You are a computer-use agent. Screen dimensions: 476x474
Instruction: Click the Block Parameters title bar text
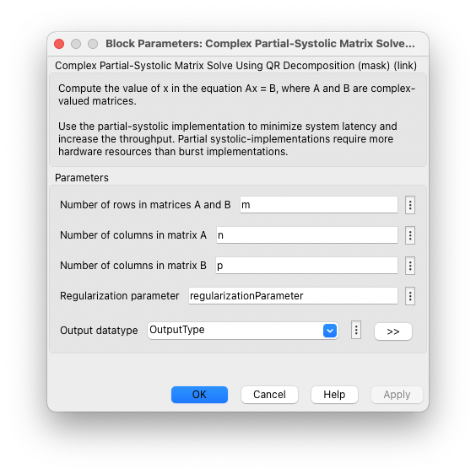click(260, 44)
